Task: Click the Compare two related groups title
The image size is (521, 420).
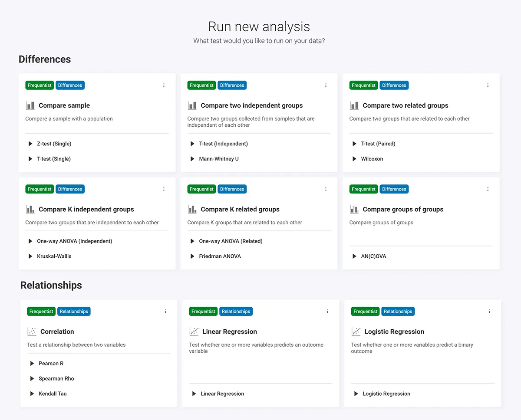Action: tap(406, 105)
